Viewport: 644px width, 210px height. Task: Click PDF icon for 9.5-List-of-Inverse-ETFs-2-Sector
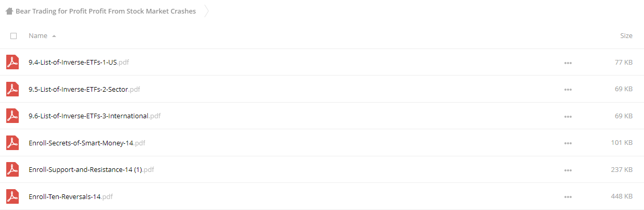tap(12, 89)
